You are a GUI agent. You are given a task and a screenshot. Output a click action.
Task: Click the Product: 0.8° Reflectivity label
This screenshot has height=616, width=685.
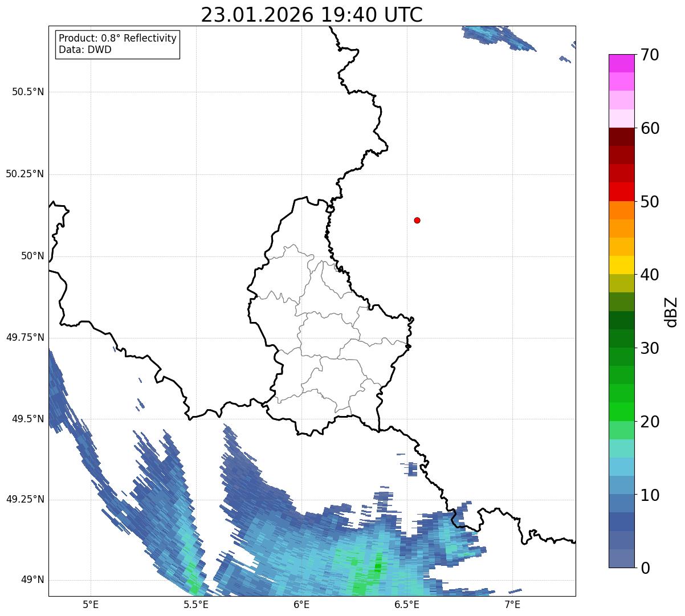tap(118, 38)
